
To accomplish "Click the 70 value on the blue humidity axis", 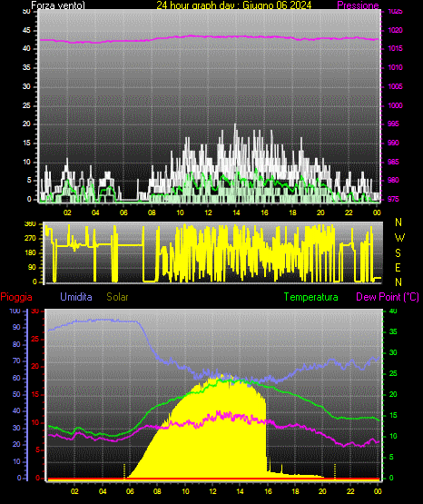I will (16, 361).
